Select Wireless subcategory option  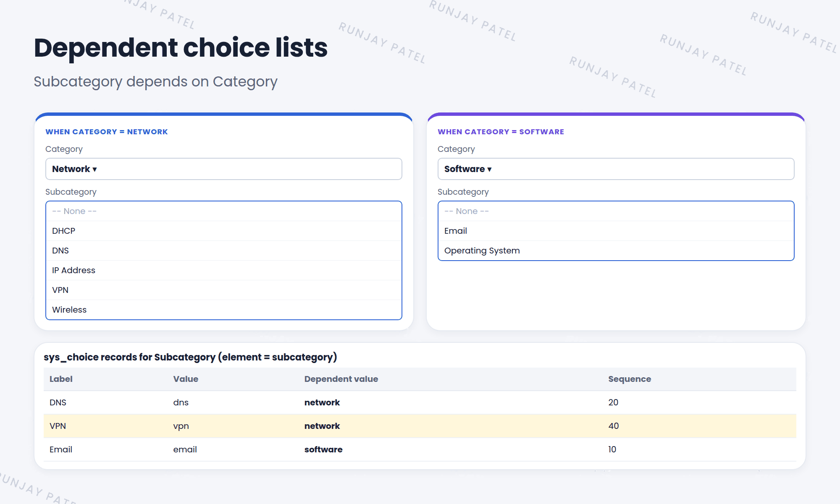click(x=223, y=310)
